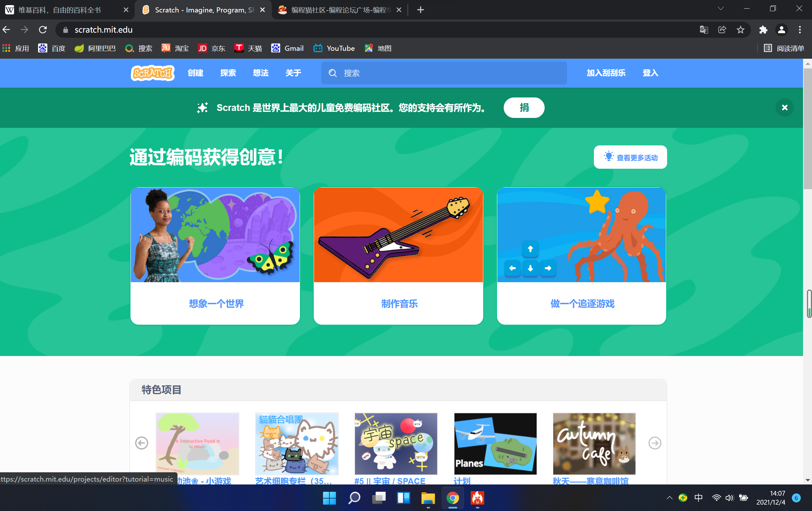The height and width of the screenshot is (511, 812).
Task: Go back to the previous page
Action: pos(6,30)
